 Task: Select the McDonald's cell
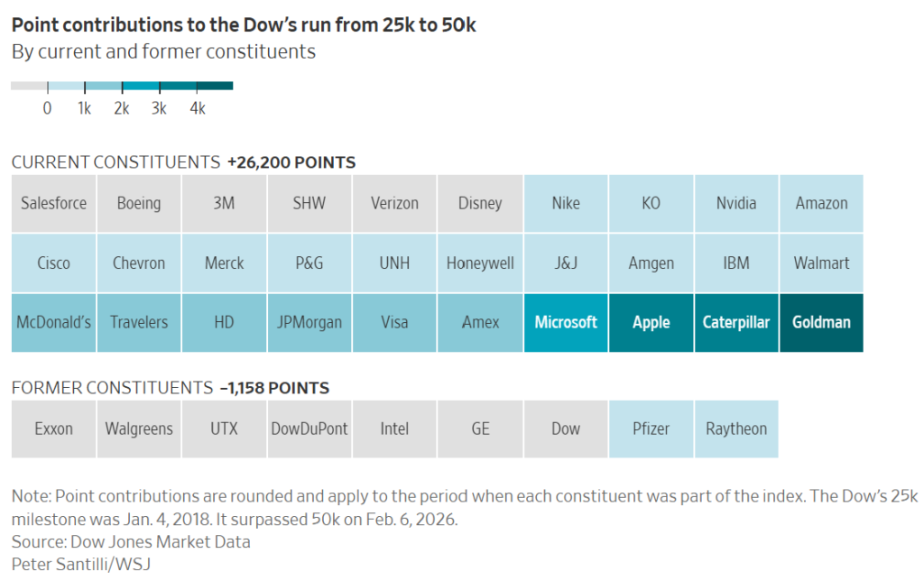pyautogui.click(x=54, y=322)
